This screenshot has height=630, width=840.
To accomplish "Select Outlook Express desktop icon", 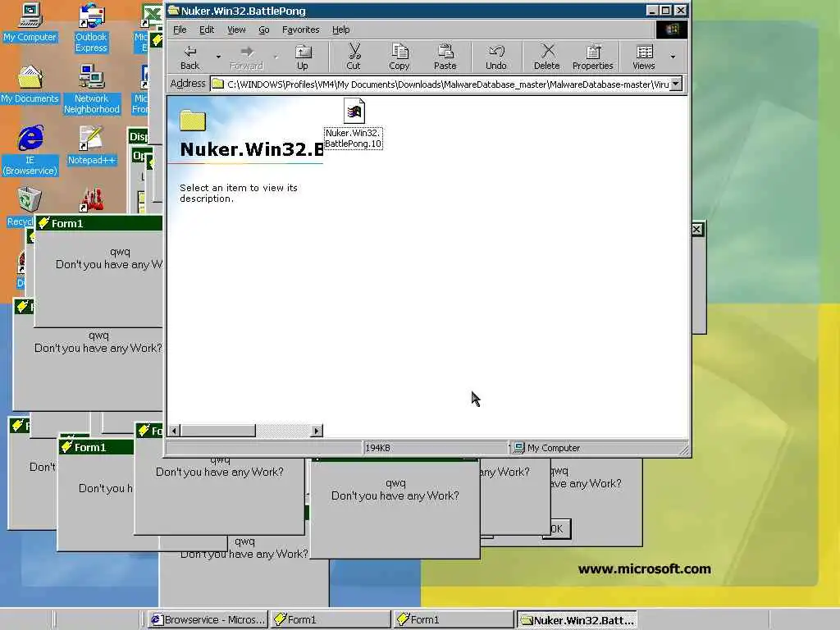I will click(x=91, y=28).
